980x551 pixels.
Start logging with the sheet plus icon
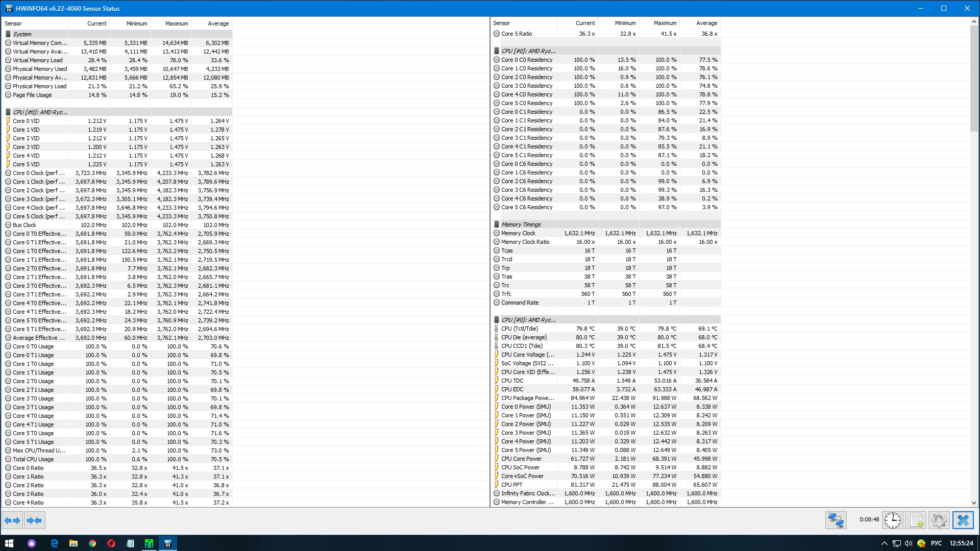(x=916, y=520)
